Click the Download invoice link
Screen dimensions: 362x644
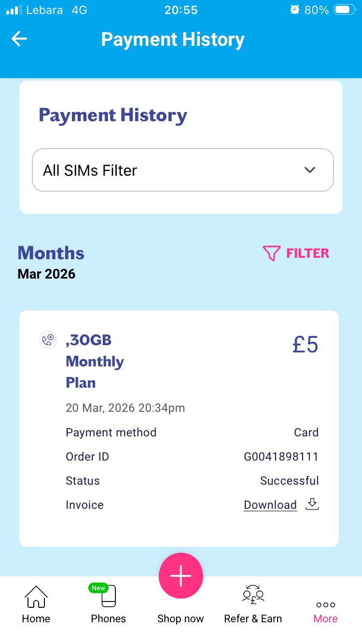coord(270,505)
